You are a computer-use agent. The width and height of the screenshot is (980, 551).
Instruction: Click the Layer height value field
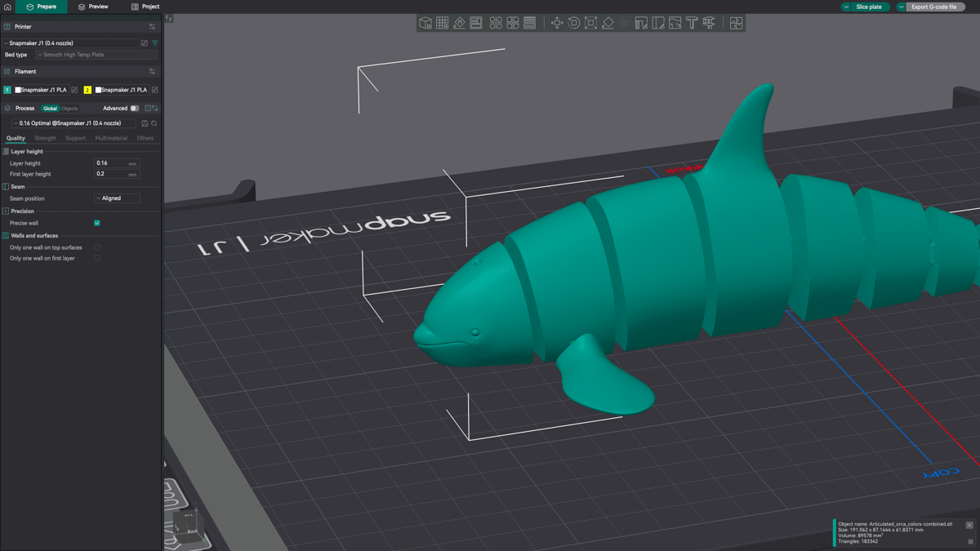tap(117, 163)
